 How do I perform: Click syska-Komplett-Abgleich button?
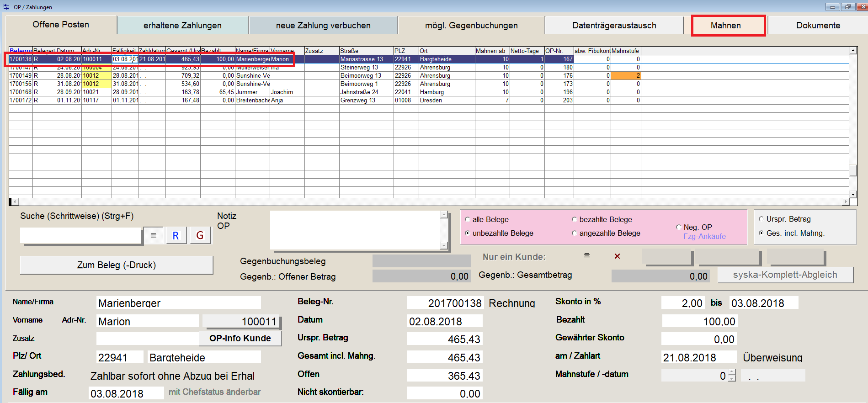785,275
